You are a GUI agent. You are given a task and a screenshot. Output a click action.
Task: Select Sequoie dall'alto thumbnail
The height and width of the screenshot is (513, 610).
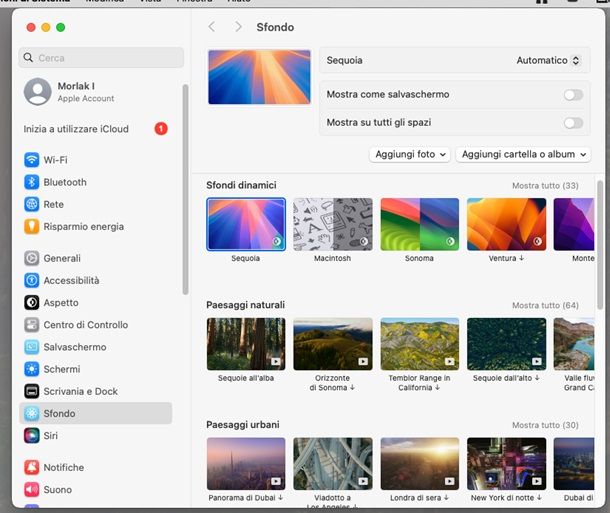point(507,344)
